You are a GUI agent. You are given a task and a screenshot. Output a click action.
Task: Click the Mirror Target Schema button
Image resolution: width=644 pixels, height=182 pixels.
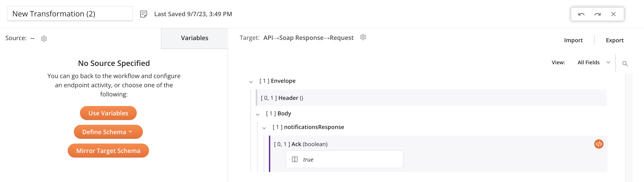tap(108, 151)
